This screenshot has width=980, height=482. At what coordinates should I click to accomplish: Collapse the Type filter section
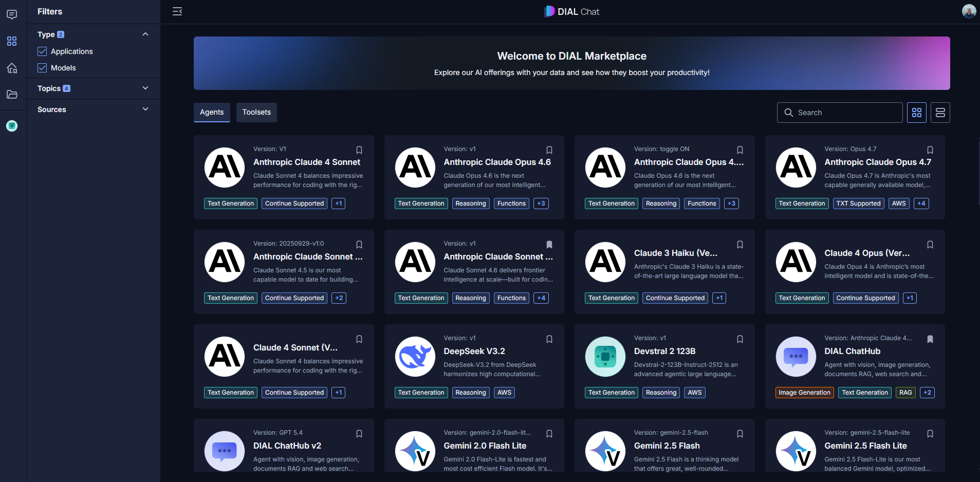pos(145,34)
